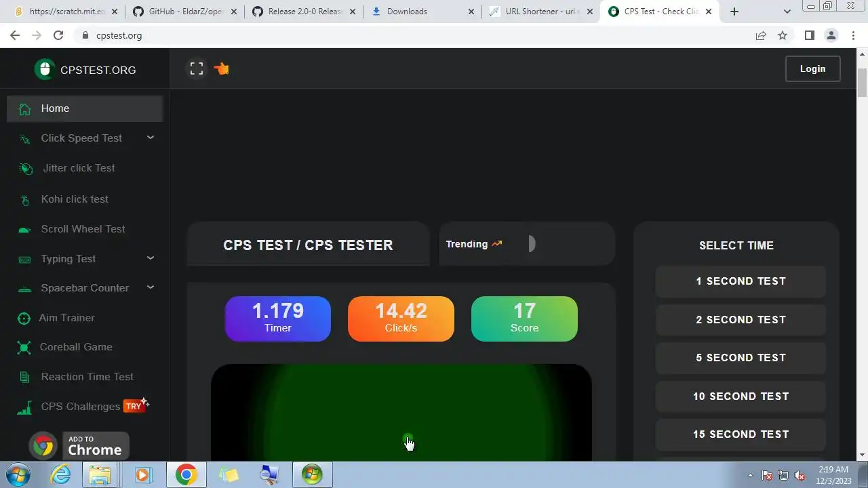
Task: Open Chrome three-dot menu
Action: click(x=853, y=35)
